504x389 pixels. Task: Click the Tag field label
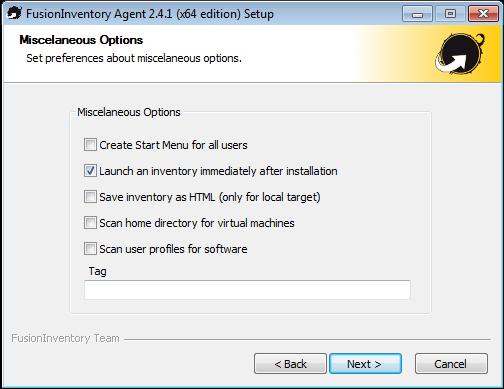pos(97,271)
